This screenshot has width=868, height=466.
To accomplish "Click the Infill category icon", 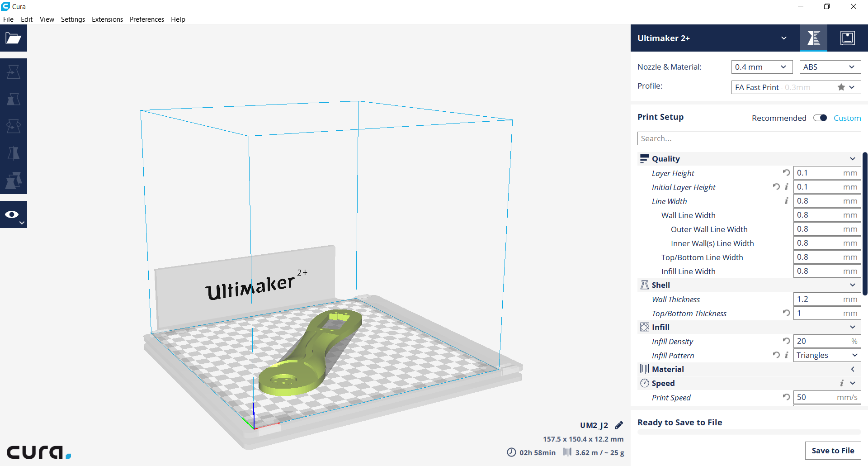I will (644, 327).
